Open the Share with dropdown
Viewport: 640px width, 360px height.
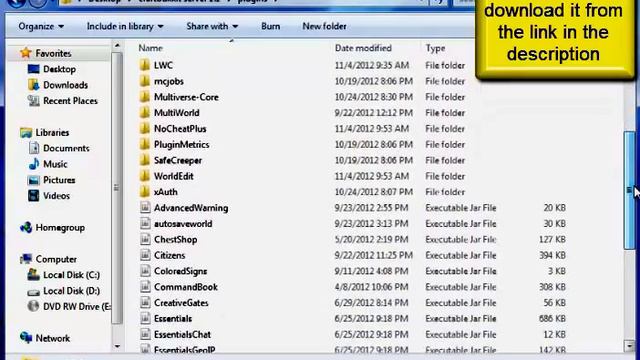[212, 26]
